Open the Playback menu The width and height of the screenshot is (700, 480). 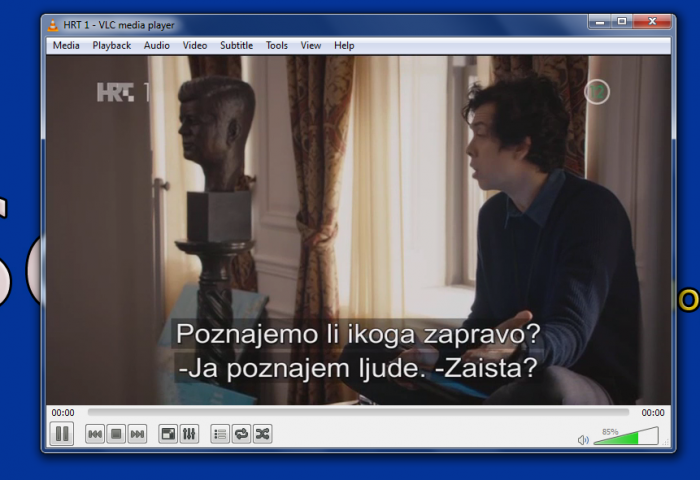coord(112,46)
